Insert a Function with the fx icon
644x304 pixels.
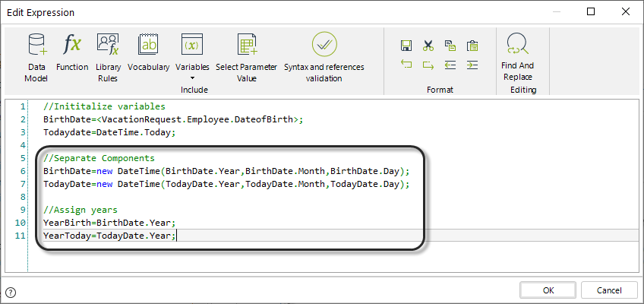pos(72,52)
